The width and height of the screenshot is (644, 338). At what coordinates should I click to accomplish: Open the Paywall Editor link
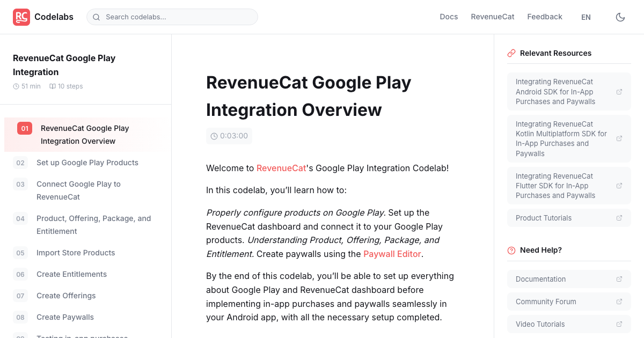(x=392, y=254)
